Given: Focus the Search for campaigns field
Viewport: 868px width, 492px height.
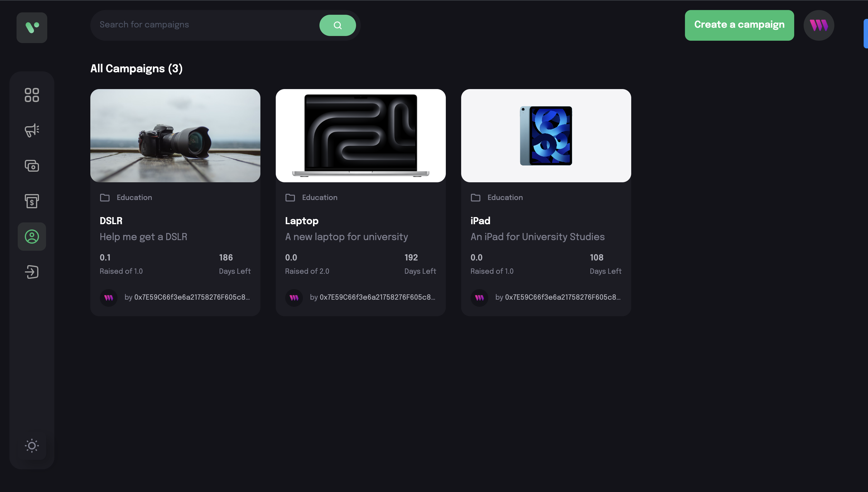Looking at the screenshot, I should pos(203,25).
